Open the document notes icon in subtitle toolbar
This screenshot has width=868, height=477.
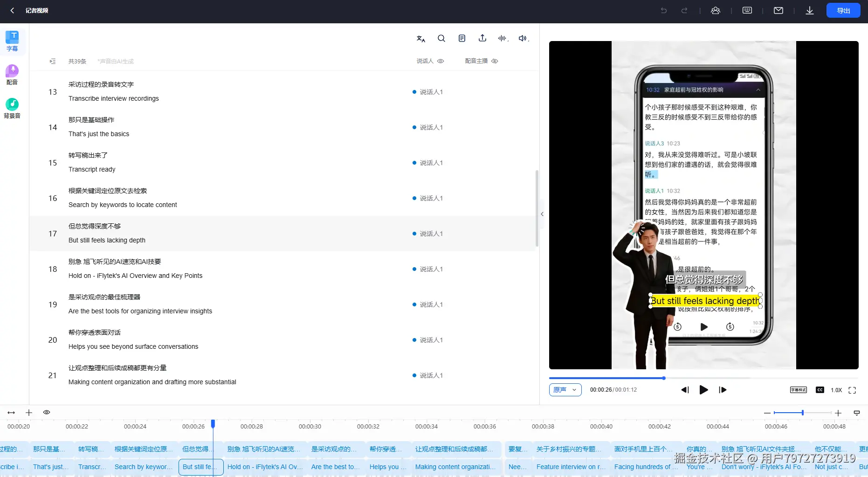pyautogui.click(x=462, y=38)
